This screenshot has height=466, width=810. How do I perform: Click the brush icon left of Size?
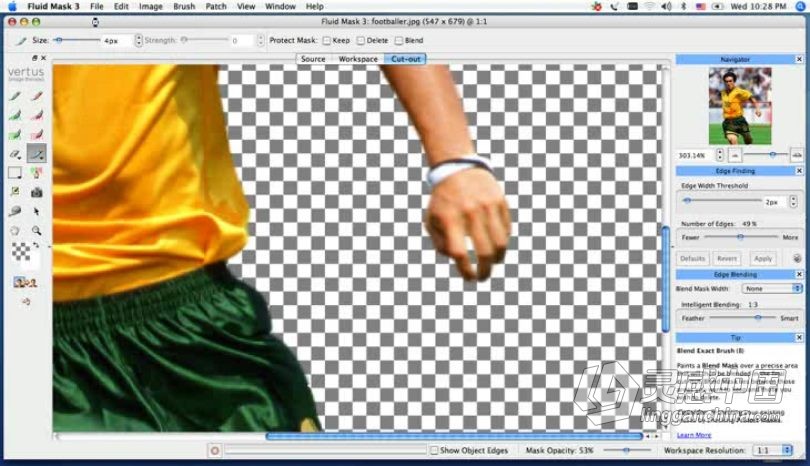click(x=21, y=40)
